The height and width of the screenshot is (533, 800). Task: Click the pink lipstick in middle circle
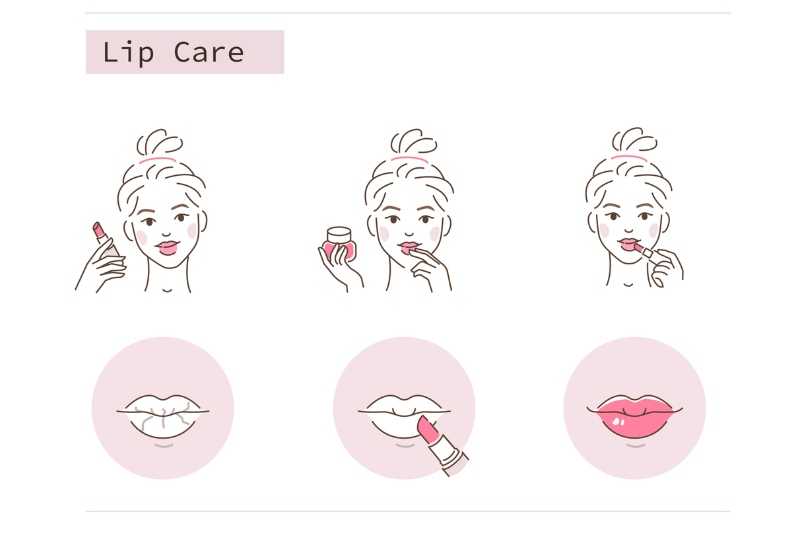pos(442,445)
